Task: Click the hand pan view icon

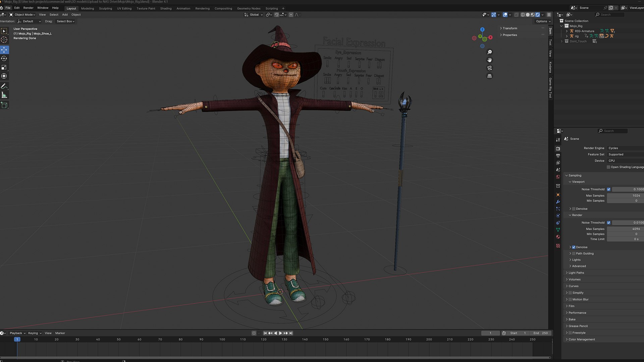Action: click(x=489, y=60)
